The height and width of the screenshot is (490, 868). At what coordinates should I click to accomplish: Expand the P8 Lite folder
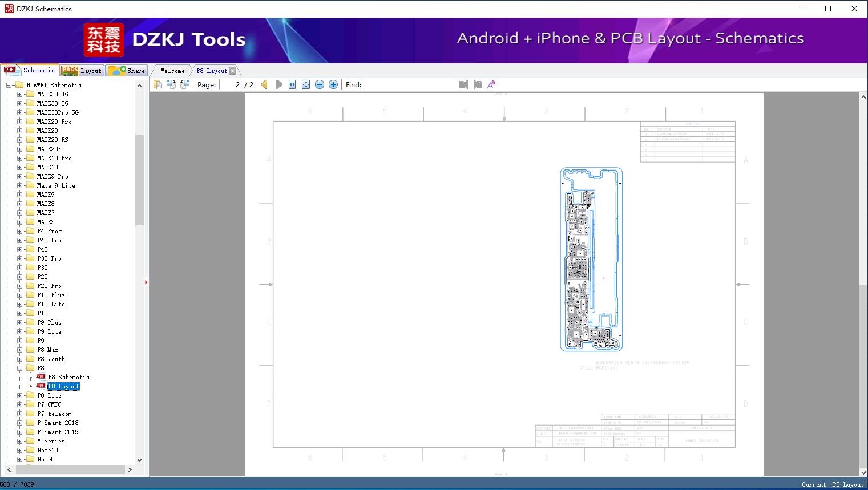[19, 395]
